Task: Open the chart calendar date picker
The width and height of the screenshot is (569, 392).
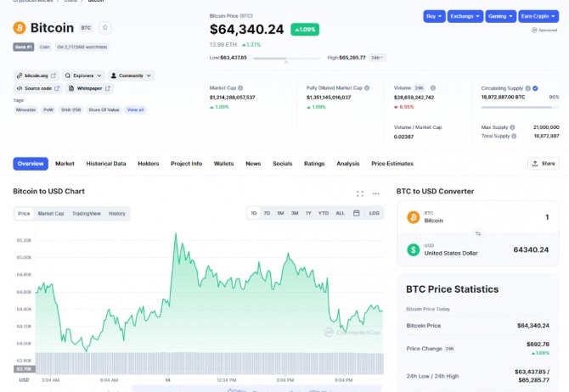Action: coord(356,213)
